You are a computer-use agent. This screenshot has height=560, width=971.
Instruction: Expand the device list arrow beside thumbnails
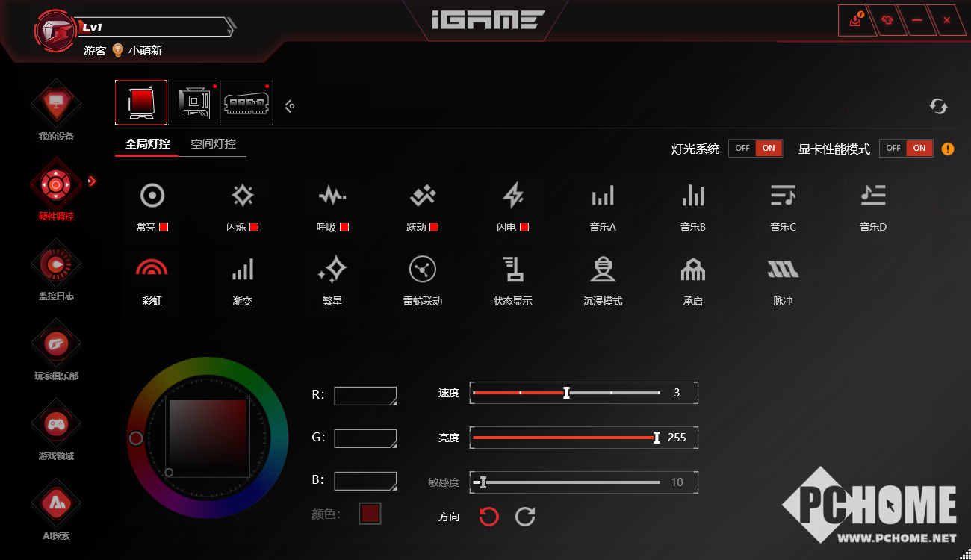(x=290, y=107)
